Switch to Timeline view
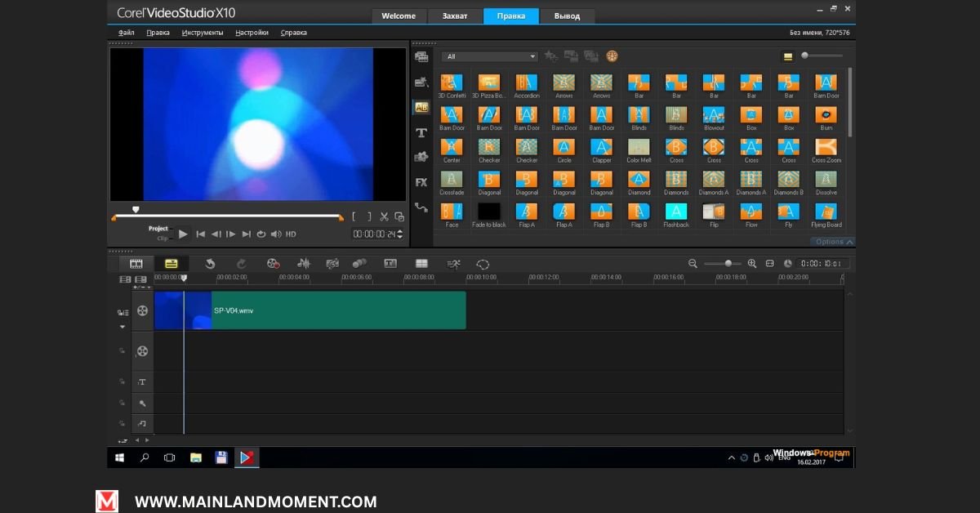This screenshot has height=513, width=980. coord(171,264)
